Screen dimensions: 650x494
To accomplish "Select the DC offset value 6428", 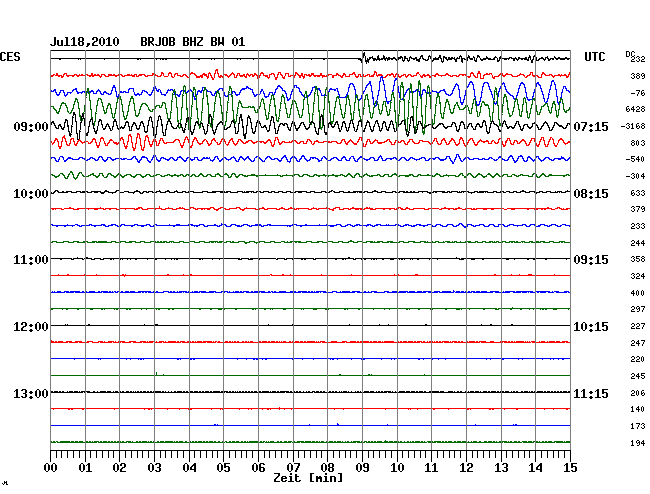I will pyautogui.click(x=635, y=109).
